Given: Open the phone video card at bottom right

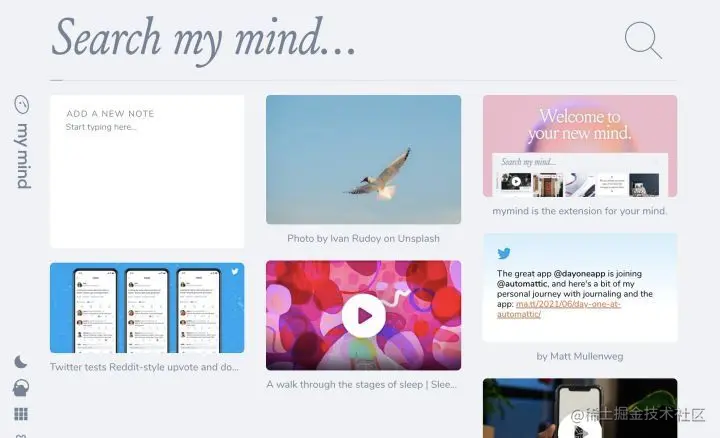Looking at the screenshot, I should (x=580, y=408).
